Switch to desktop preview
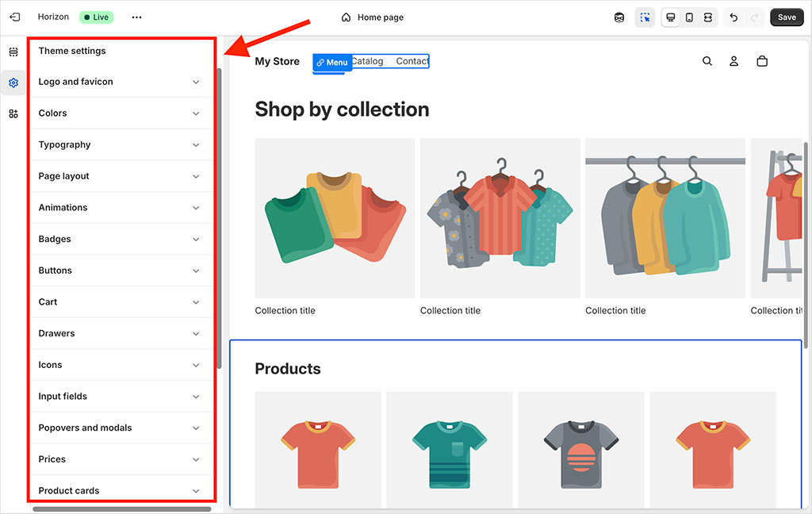This screenshot has height=514, width=812. pos(671,17)
